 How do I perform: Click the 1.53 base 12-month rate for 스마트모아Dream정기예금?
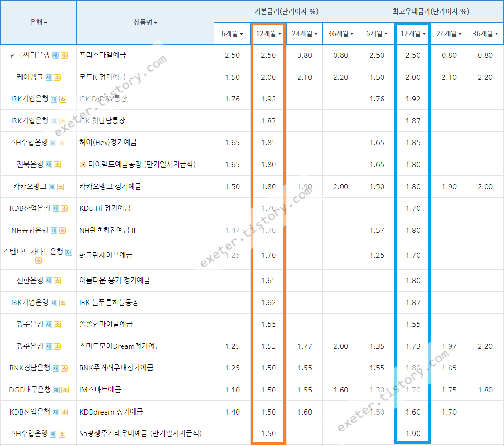pos(268,346)
